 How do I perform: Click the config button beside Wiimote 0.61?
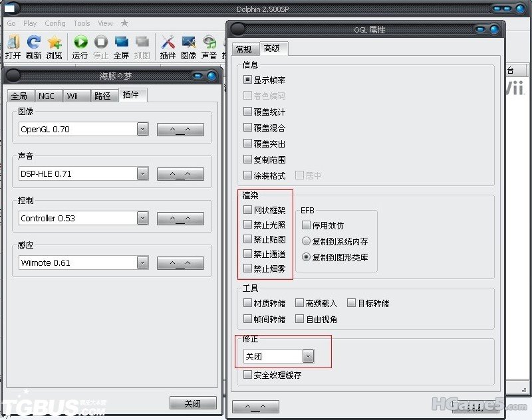pos(180,263)
